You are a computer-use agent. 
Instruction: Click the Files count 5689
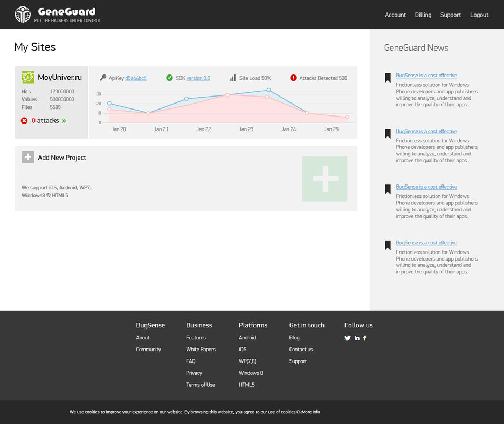[56, 107]
